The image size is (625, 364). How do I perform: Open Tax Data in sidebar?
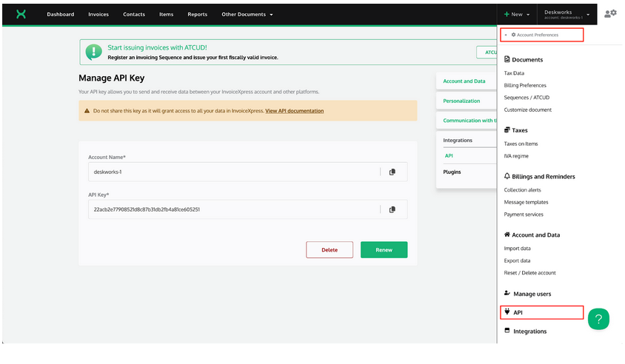click(x=514, y=73)
